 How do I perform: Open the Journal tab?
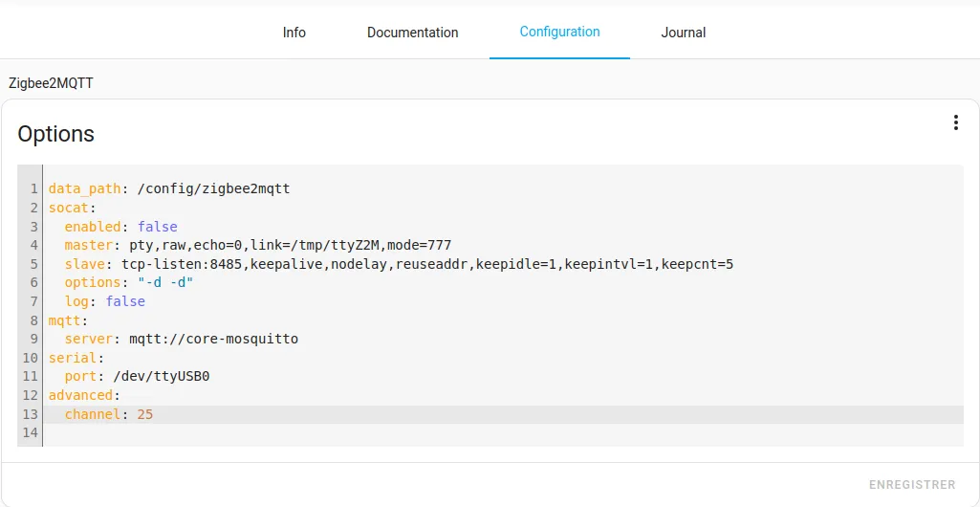pyautogui.click(x=683, y=33)
